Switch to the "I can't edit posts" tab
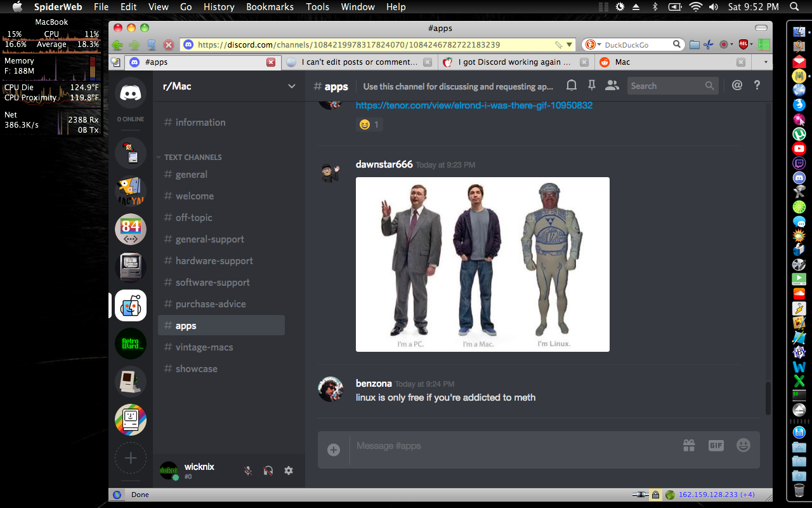The image size is (812, 508). pyautogui.click(x=359, y=62)
